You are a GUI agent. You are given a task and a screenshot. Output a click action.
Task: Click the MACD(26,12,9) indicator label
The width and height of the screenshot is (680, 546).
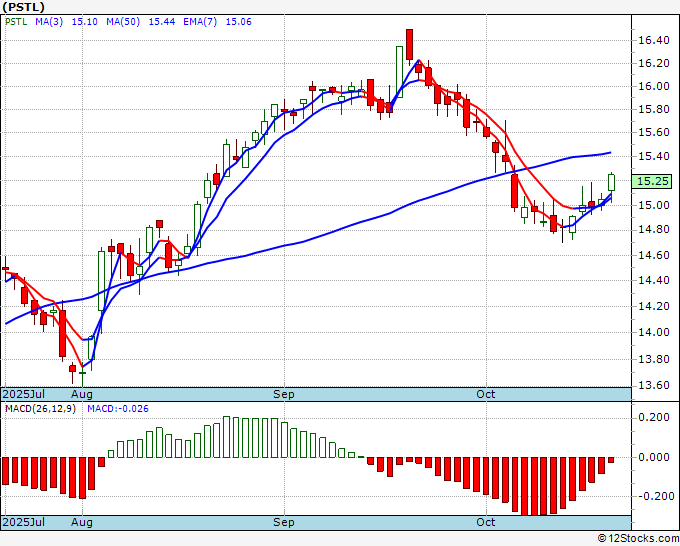[x=40, y=409]
